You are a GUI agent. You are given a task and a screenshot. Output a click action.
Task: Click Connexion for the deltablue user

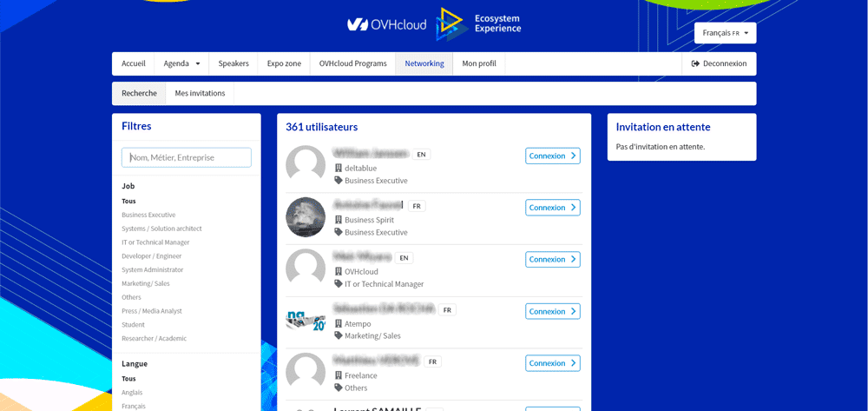click(552, 156)
